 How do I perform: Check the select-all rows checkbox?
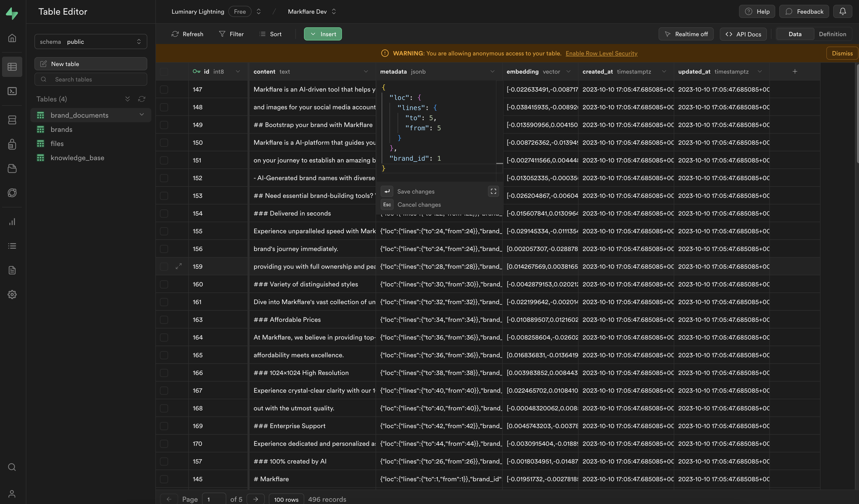(164, 72)
